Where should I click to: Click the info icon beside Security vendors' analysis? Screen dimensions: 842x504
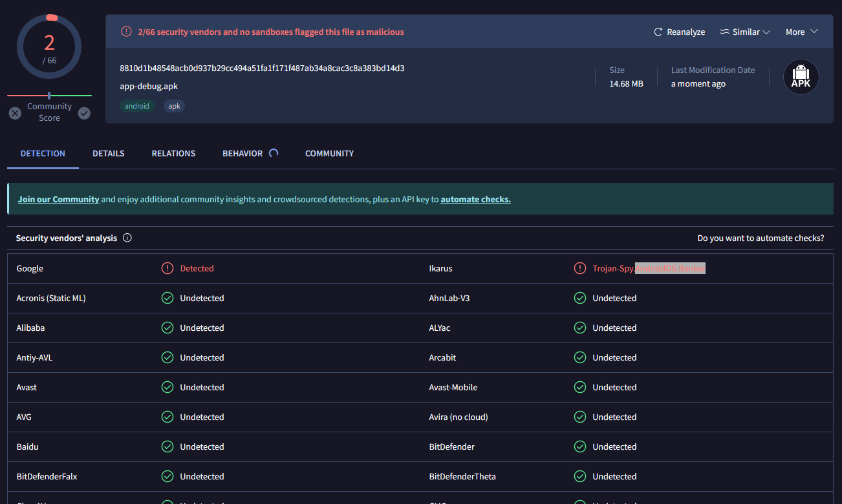(x=127, y=238)
